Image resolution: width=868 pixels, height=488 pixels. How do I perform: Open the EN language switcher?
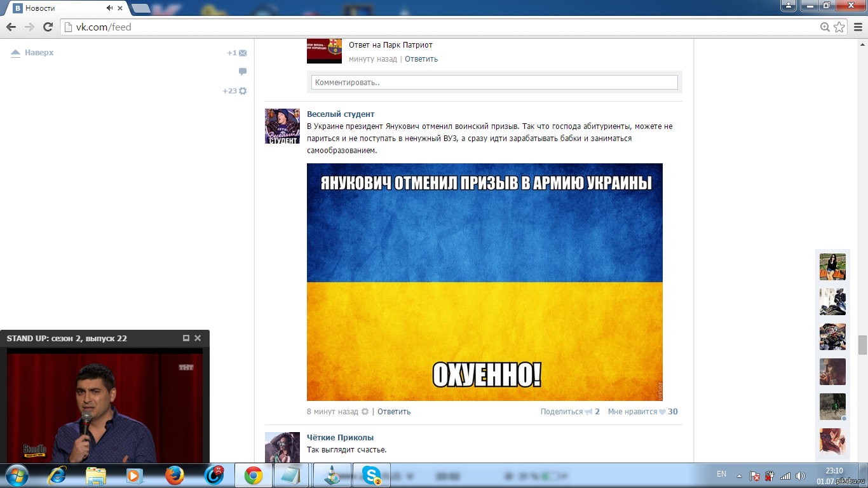[x=721, y=474]
